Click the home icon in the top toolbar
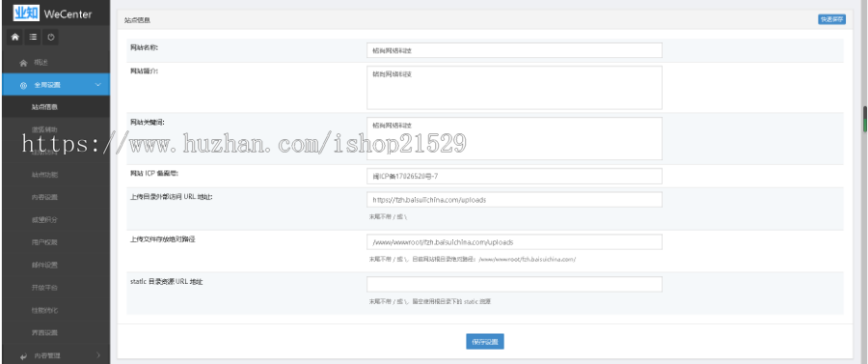 click(x=14, y=37)
